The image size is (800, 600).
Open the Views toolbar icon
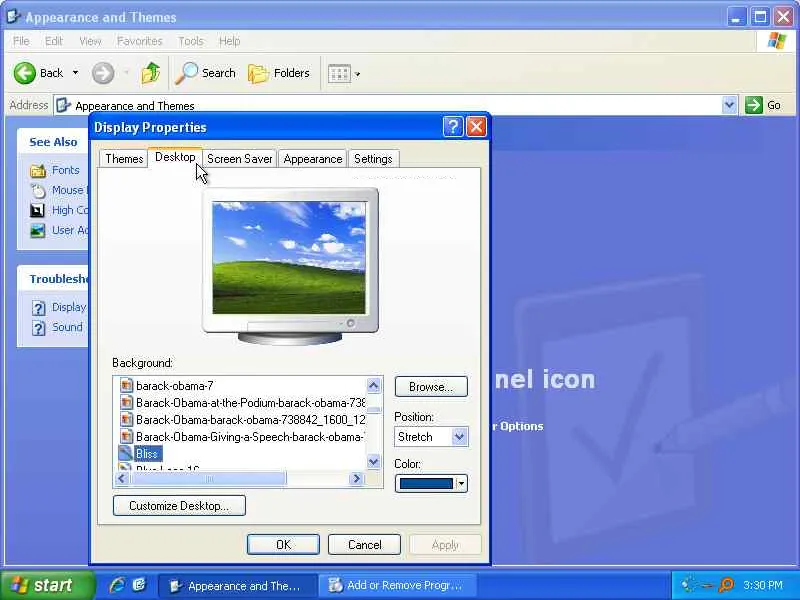tap(339, 73)
